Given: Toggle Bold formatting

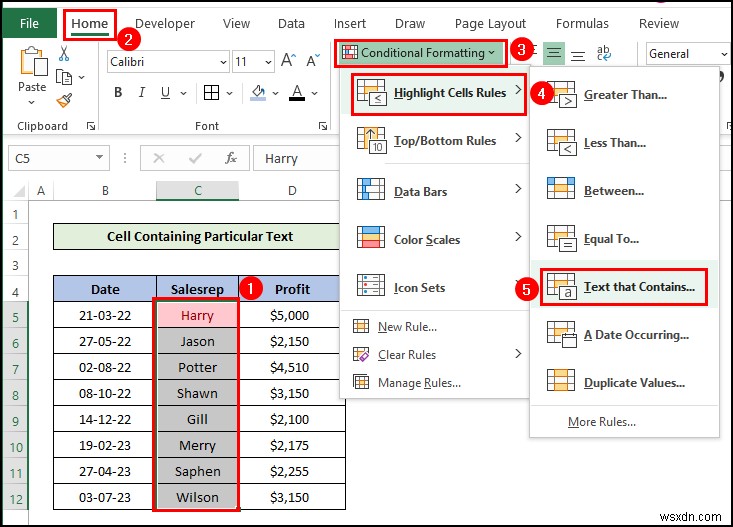Looking at the screenshot, I should 118,93.
